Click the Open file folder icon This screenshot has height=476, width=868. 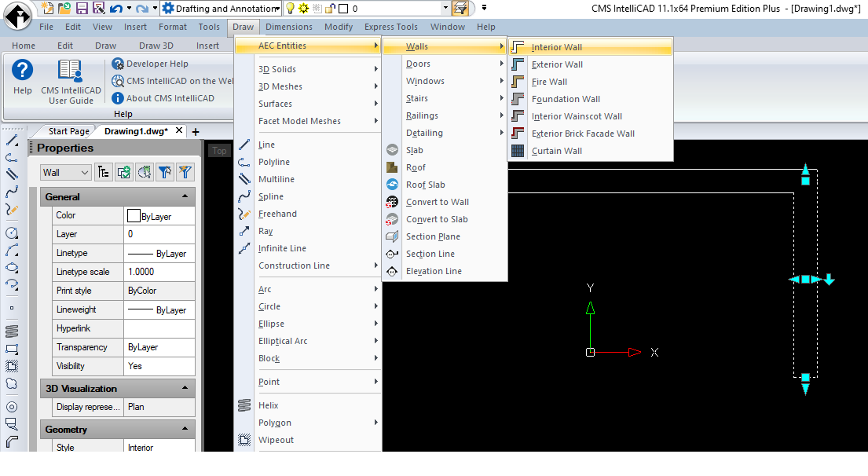[x=64, y=9]
